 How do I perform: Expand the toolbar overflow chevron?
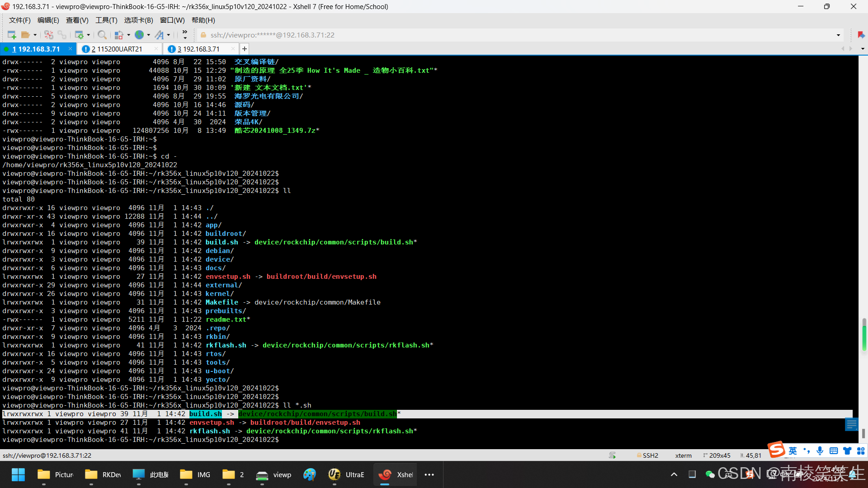185,35
